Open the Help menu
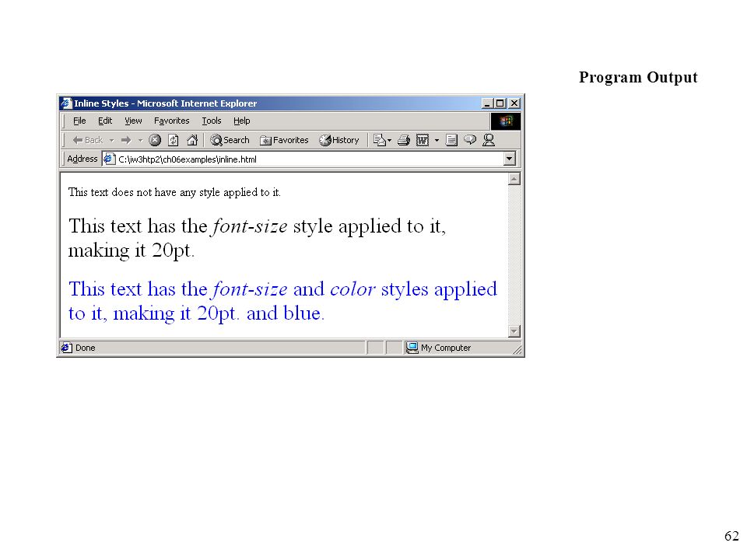 tap(241, 121)
